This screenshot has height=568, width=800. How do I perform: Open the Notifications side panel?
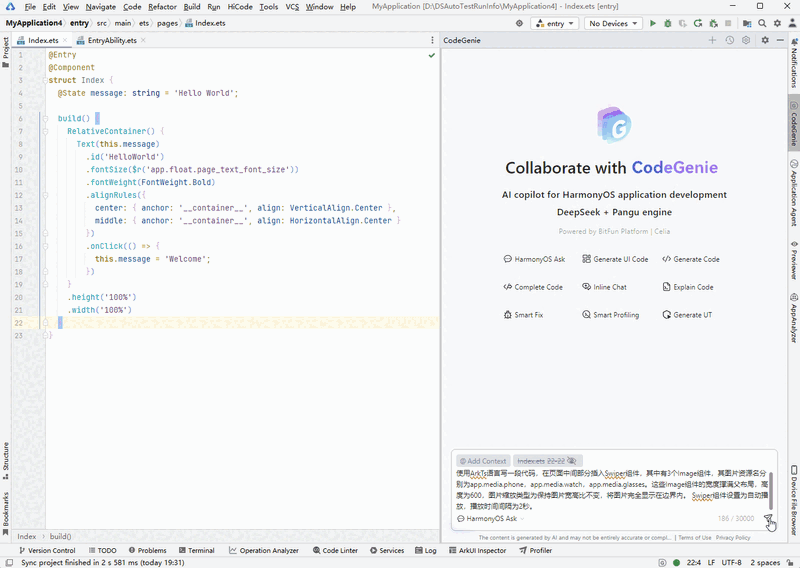click(x=793, y=66)
